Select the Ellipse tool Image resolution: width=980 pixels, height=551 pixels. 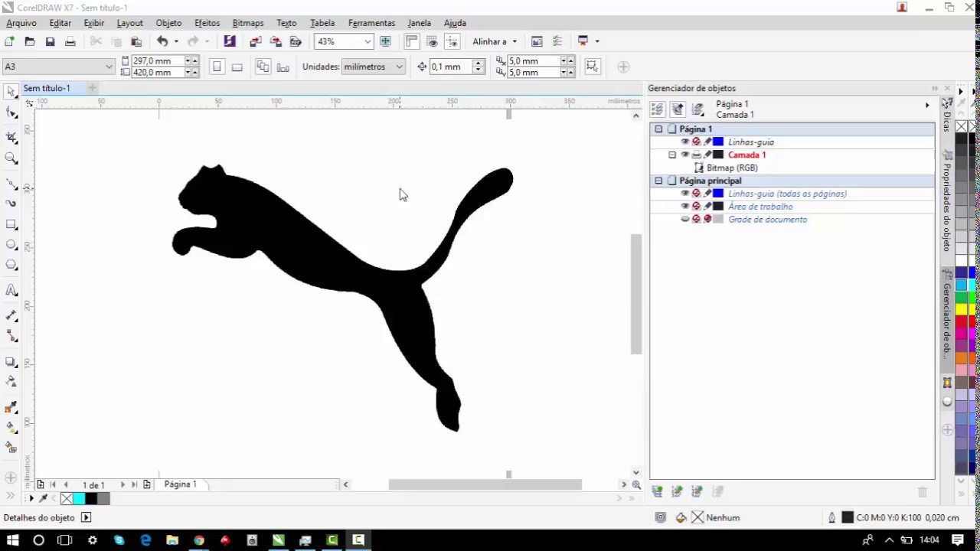[11, 245]
